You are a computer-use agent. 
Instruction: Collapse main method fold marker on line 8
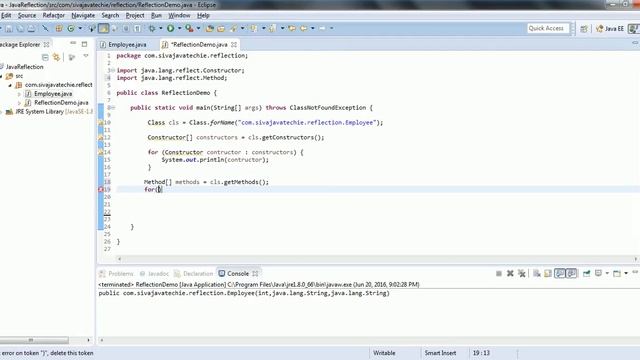(x=113, y=108)
